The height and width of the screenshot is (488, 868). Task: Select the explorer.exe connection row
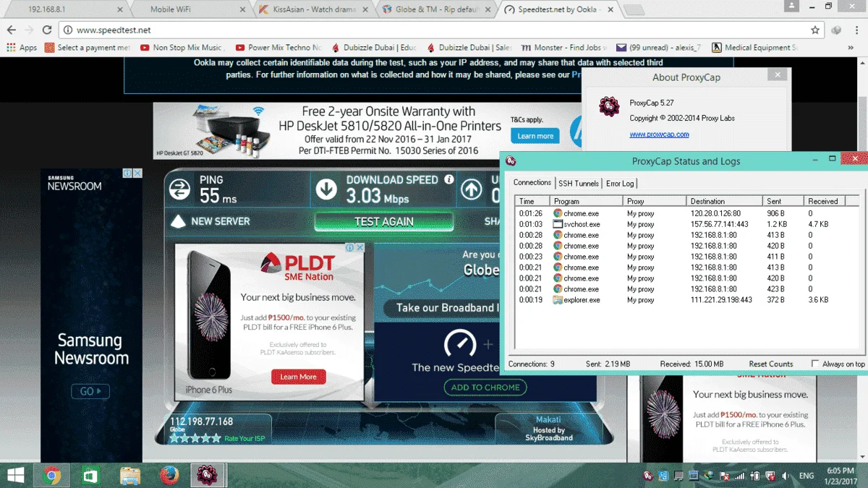coord(687,299)
